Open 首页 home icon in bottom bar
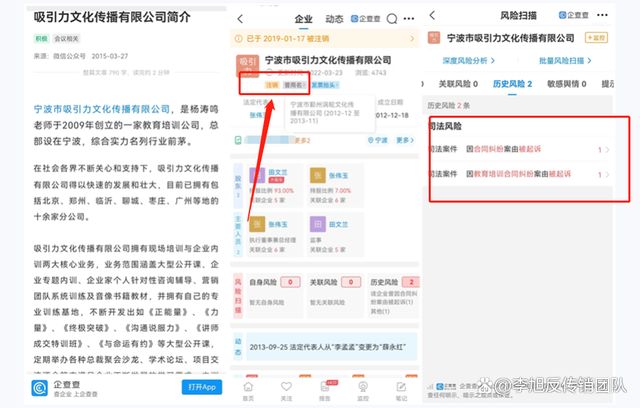Viewport: 640px width, 408px height. pos(248,391)
